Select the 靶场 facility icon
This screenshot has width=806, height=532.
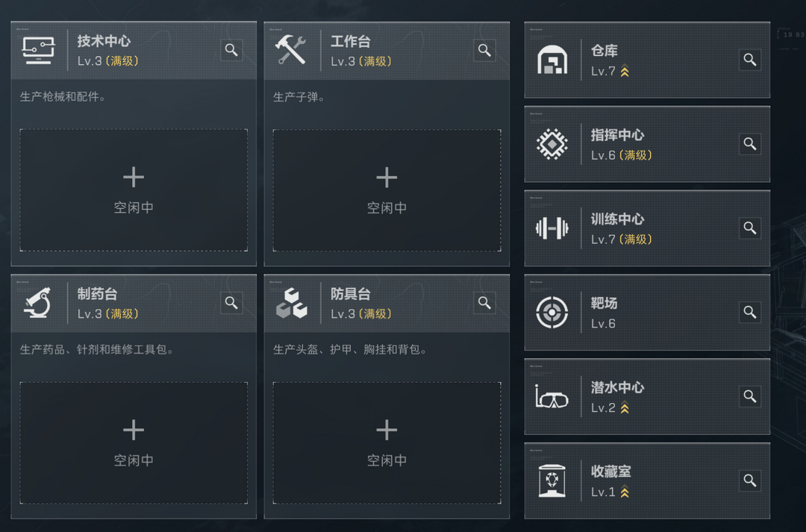552,313
